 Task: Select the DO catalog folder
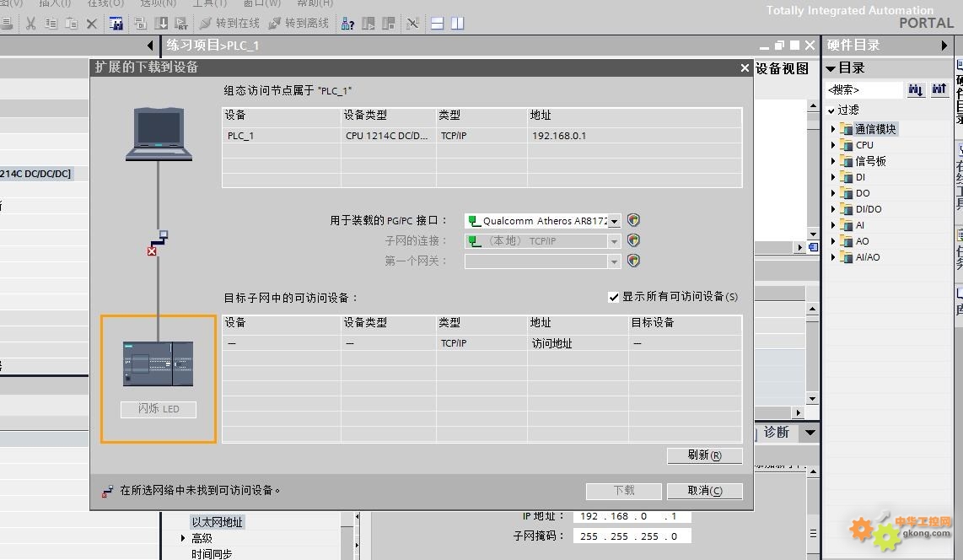pos(863,193)
